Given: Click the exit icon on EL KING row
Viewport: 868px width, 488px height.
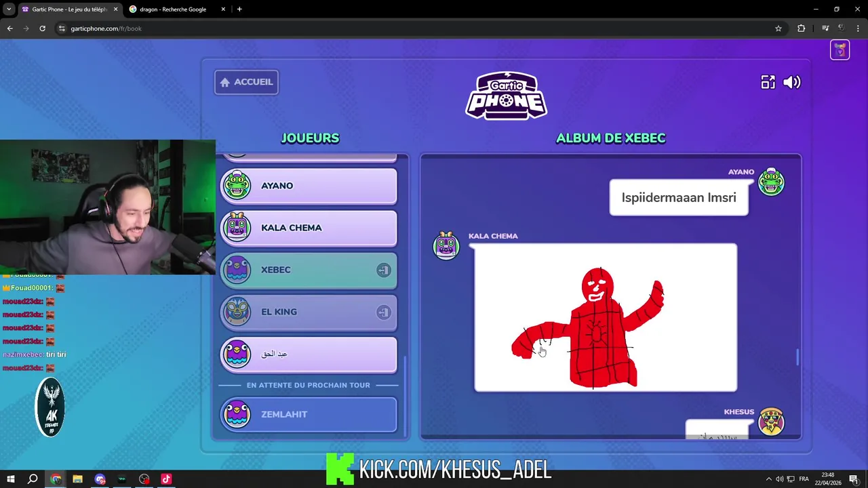Looking at the screenshot, I should (x=384, y=312).
